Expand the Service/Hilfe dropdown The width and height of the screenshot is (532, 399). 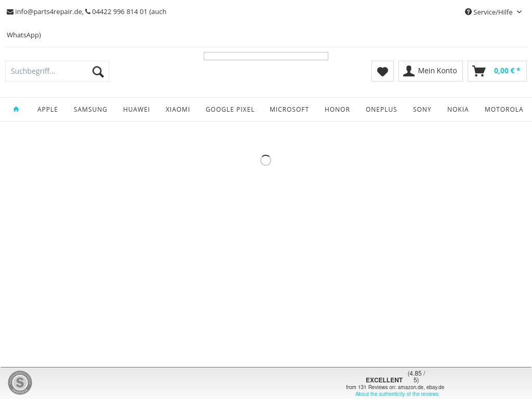coord(493,12)
